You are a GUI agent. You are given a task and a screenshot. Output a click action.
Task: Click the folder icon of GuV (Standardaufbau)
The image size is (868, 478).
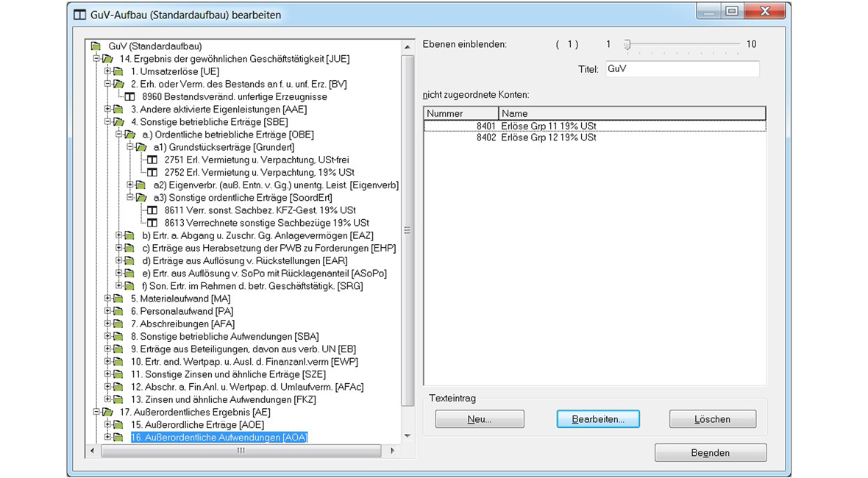96,46
